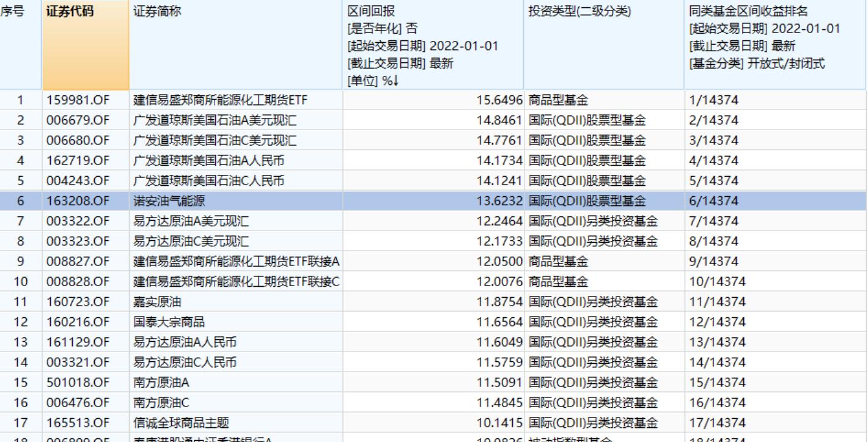
Task: Select code 003322.OF cell
Action: point(78,221)
